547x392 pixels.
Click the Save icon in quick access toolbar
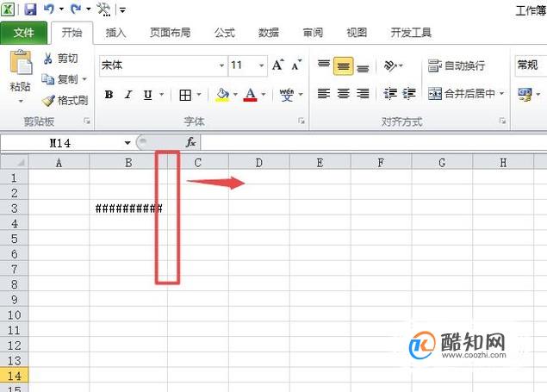coord(30,9)
